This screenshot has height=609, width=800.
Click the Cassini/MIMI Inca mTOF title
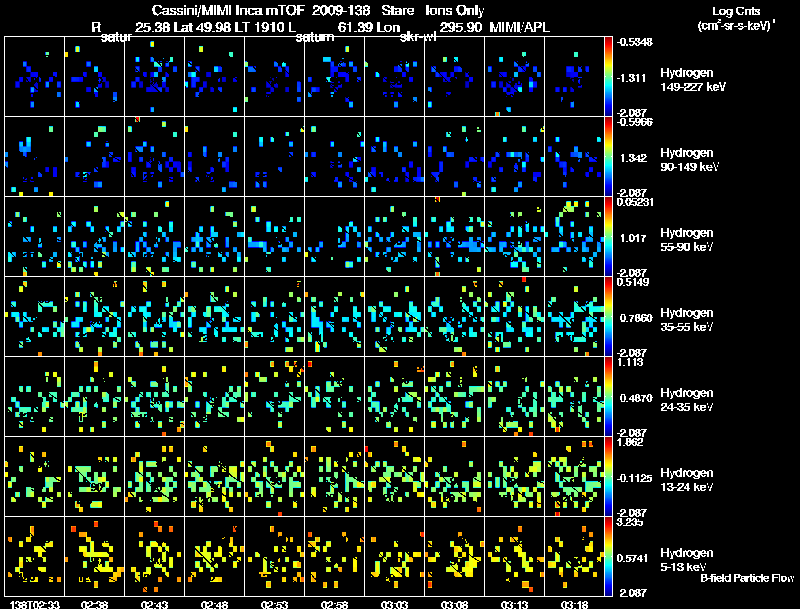point(228,11)
